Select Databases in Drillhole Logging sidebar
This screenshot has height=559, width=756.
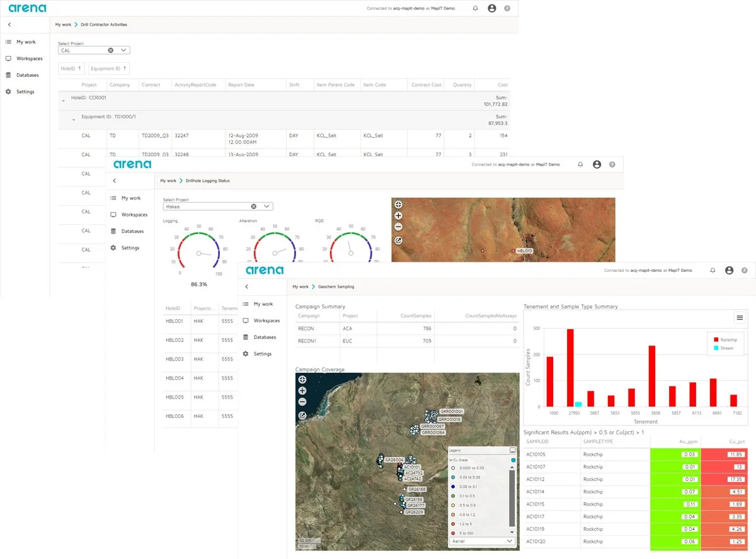coord(127,231)
